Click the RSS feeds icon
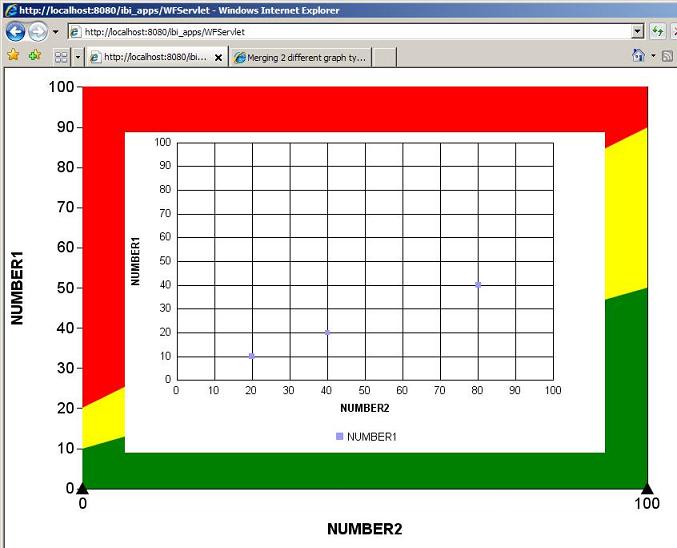This screenshot has height=548, width=677. click(667, 56)
